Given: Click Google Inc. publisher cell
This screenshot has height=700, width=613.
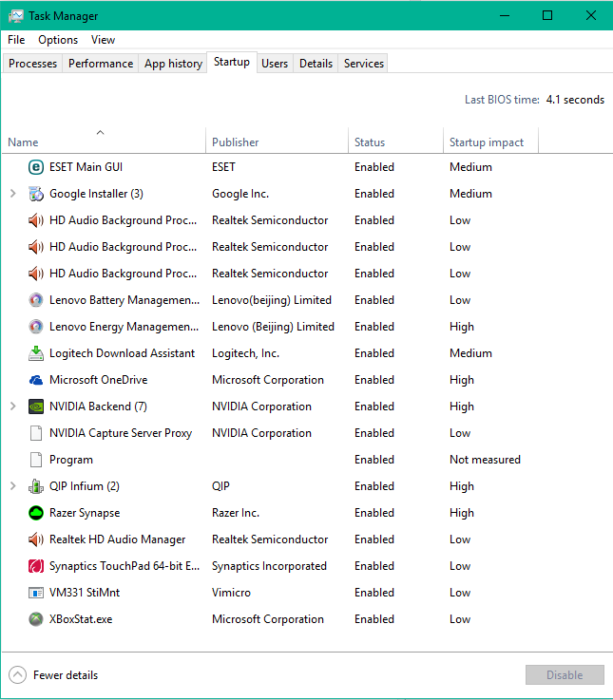Looking at the screenshot, I should (x=240, y=194).
